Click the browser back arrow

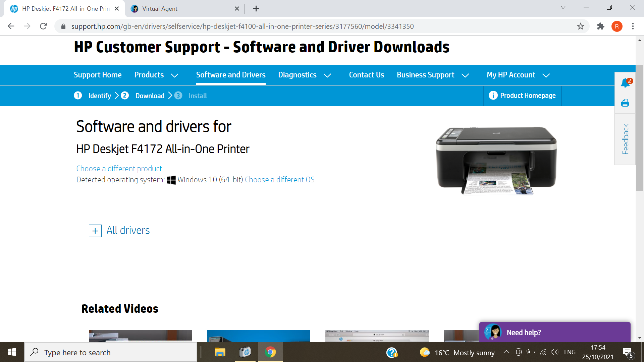11,26
